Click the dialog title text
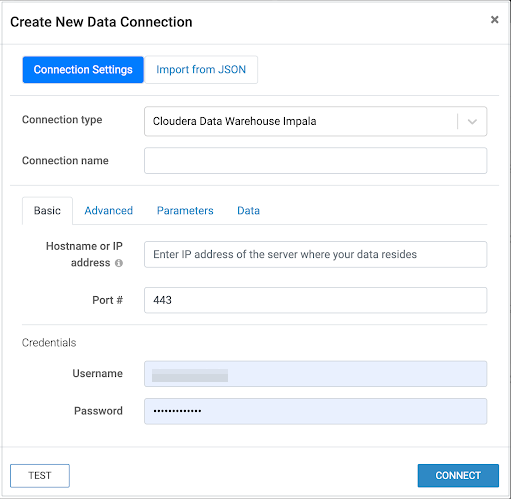This screenshot has width=511, height=499. (x=101, y=22)
